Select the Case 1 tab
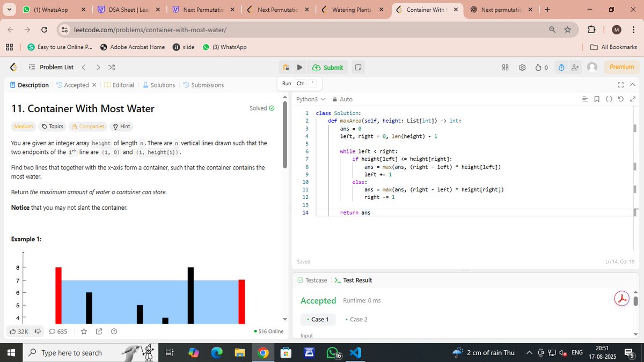This screenshot has width=644, height=362. click(x=317, y=319)
